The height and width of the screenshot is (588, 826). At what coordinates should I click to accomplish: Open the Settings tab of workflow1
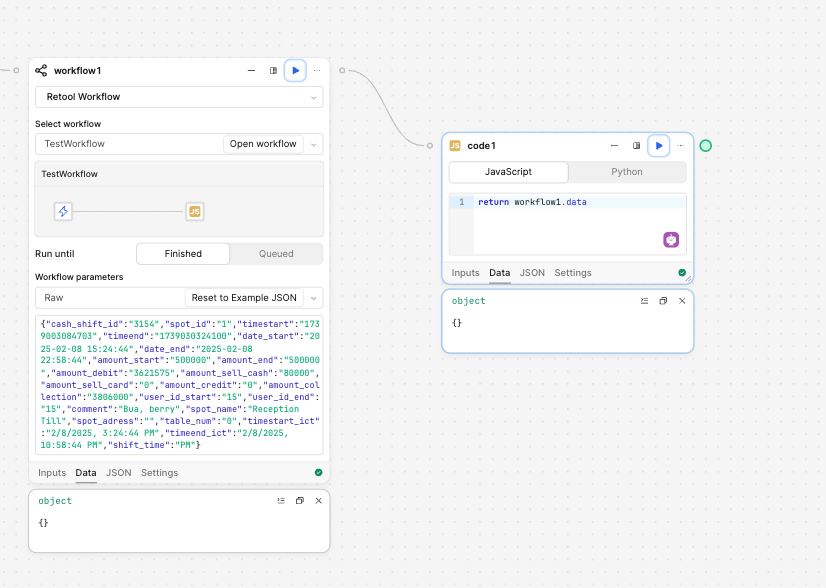point(159,473)
